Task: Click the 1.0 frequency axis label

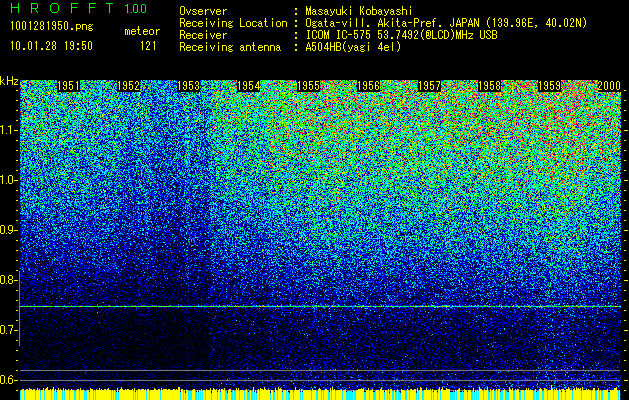Action: point(7,180)
